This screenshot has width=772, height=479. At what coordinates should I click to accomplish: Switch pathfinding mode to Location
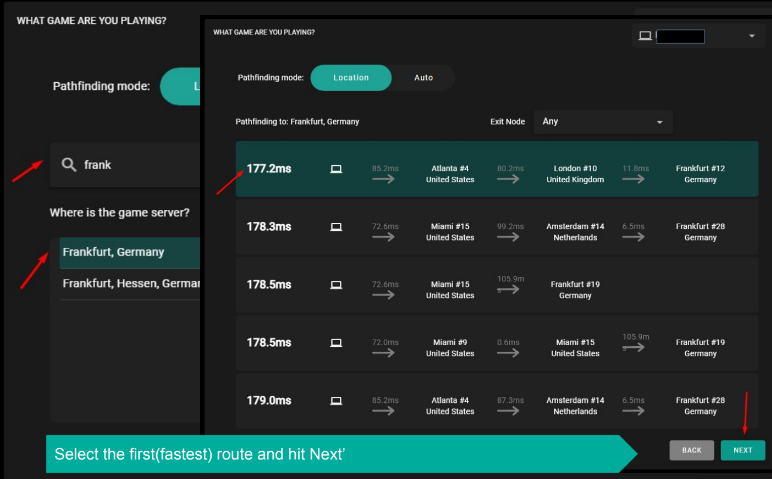pos(350,78)
